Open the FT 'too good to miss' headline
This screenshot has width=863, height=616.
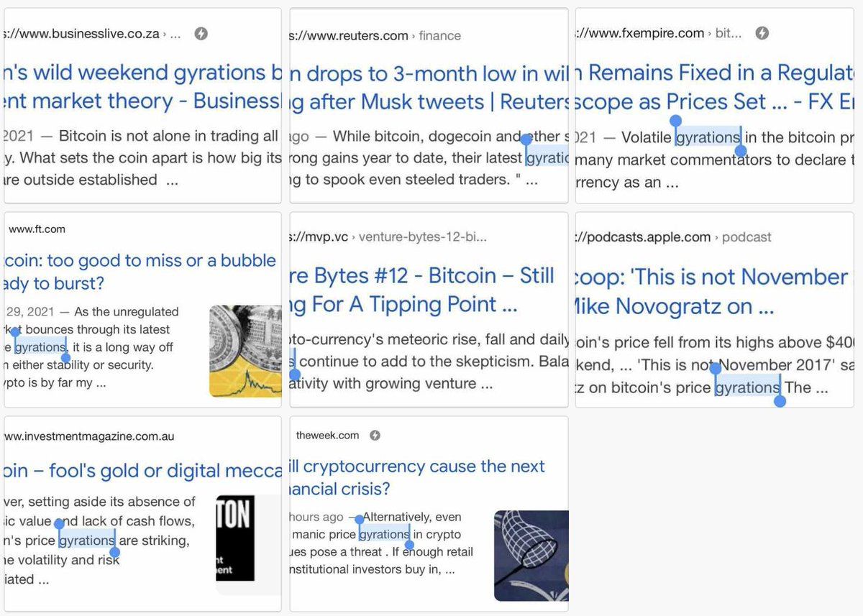click(x=140, y=271)
